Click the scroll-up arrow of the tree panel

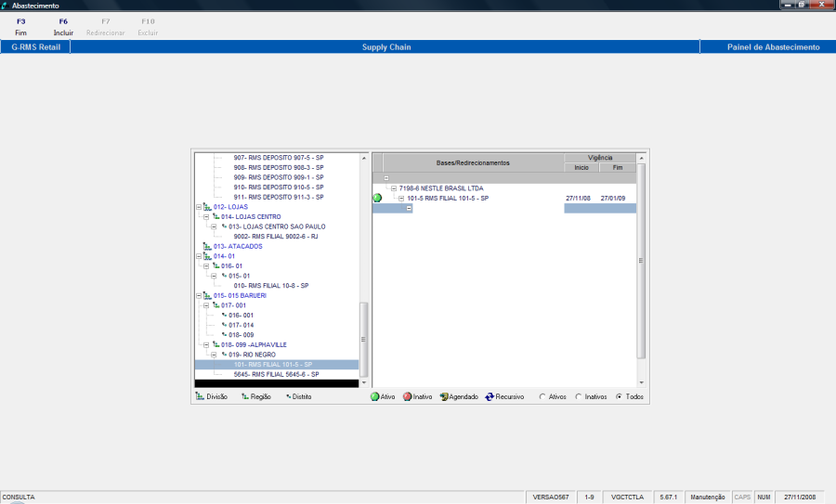click(364, 158)
